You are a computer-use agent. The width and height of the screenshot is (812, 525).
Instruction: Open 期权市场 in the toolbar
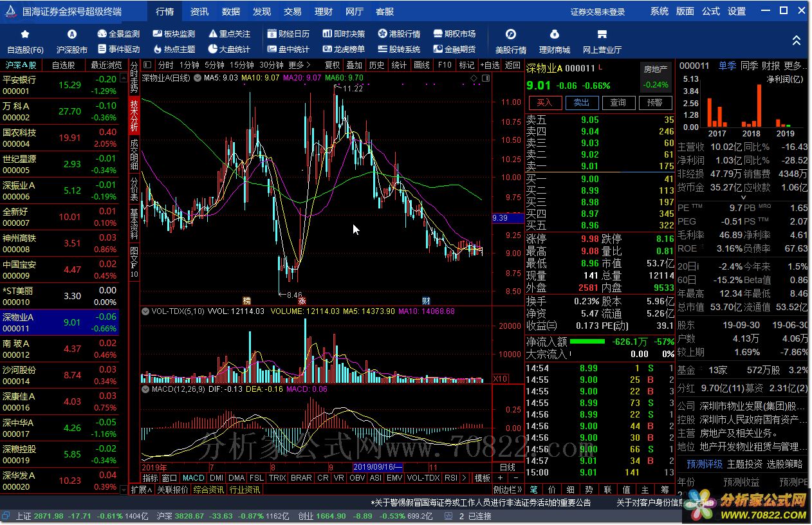point(455,34)
